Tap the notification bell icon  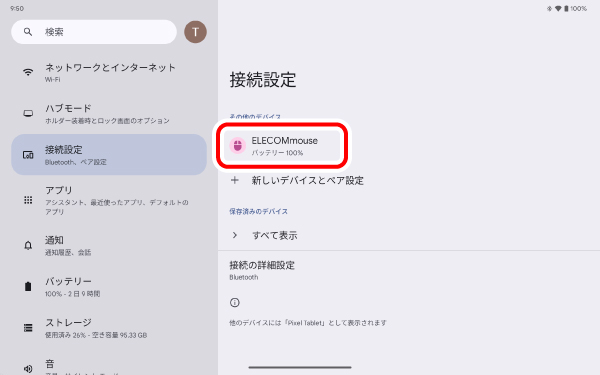pyautogui.click(x=28, y=245)
